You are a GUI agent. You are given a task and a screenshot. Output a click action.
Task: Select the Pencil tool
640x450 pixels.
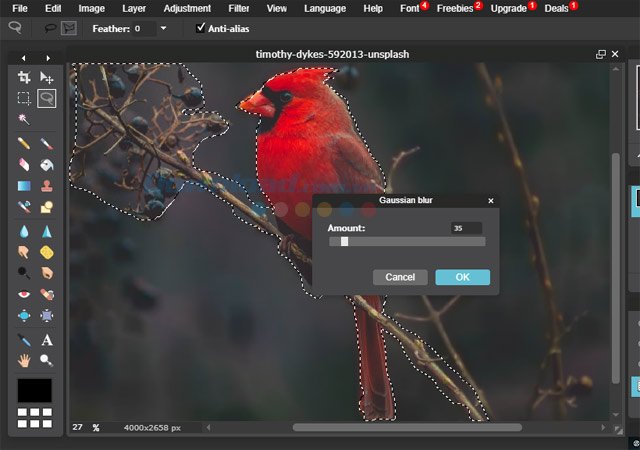point(24,144)
